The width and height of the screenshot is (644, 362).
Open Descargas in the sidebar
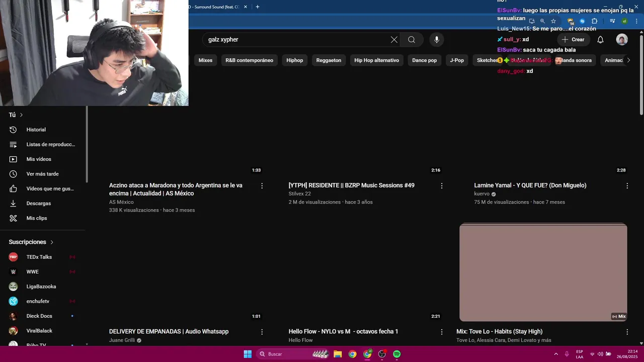coord(44,204)
